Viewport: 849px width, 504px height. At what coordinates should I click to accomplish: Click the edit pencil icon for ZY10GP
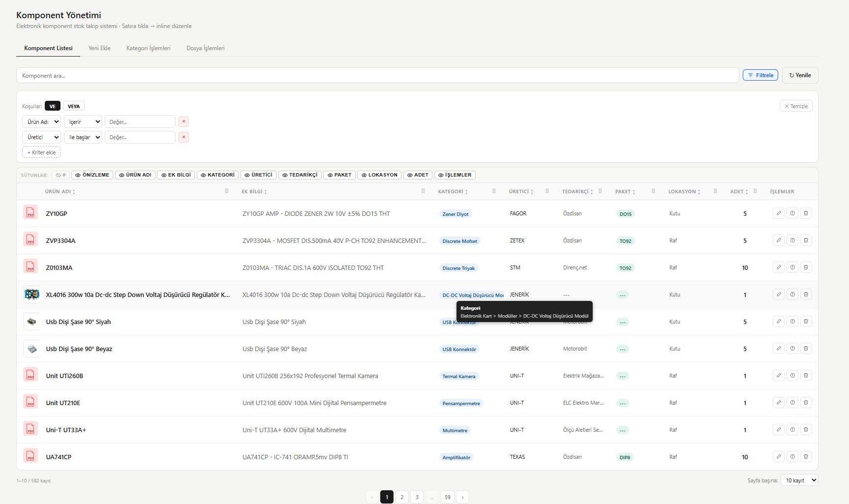[778, 213]
